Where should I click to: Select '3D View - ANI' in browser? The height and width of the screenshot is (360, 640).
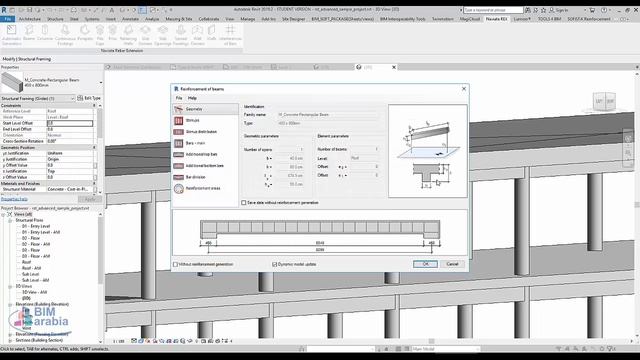pyautogui.click(x=34, y=292)
